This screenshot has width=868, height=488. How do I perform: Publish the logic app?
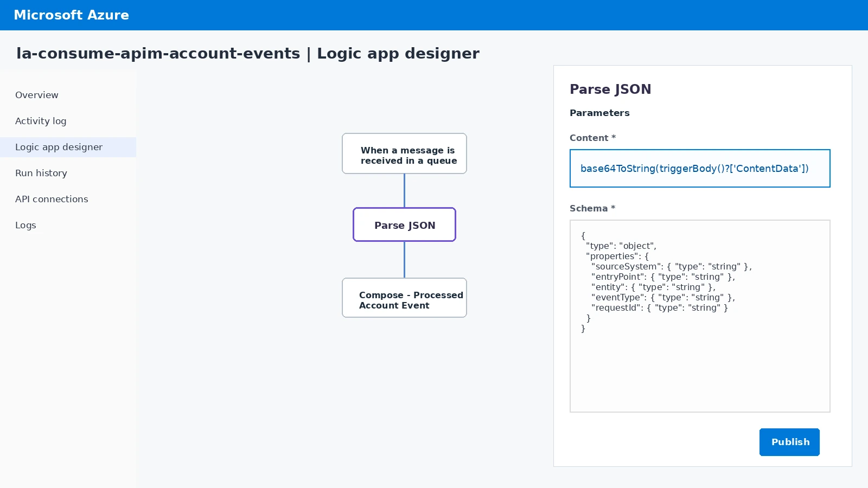[789, 442]
